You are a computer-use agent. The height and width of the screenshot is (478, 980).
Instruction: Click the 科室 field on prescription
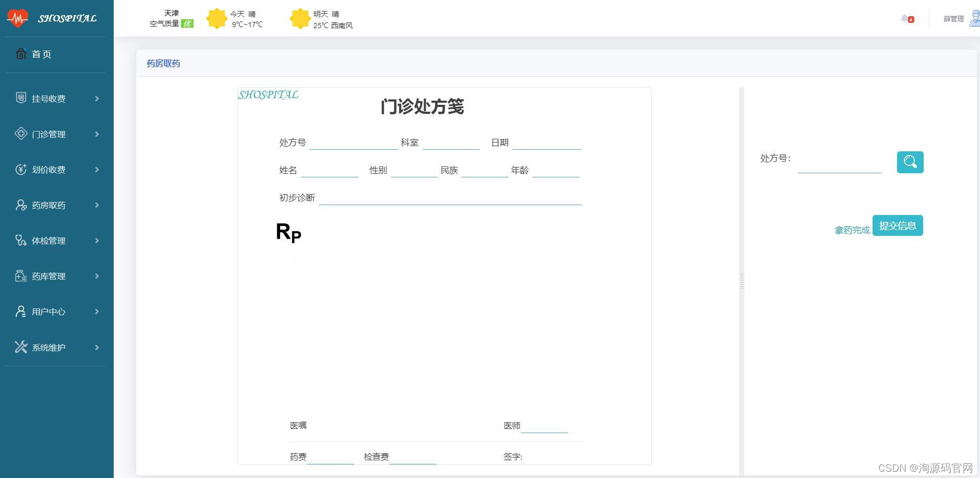(x=451, y=142)
